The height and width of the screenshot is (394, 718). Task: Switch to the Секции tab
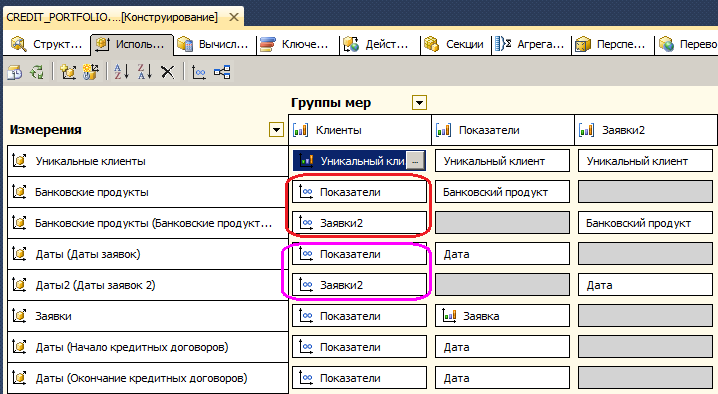(x=455, y=44)
